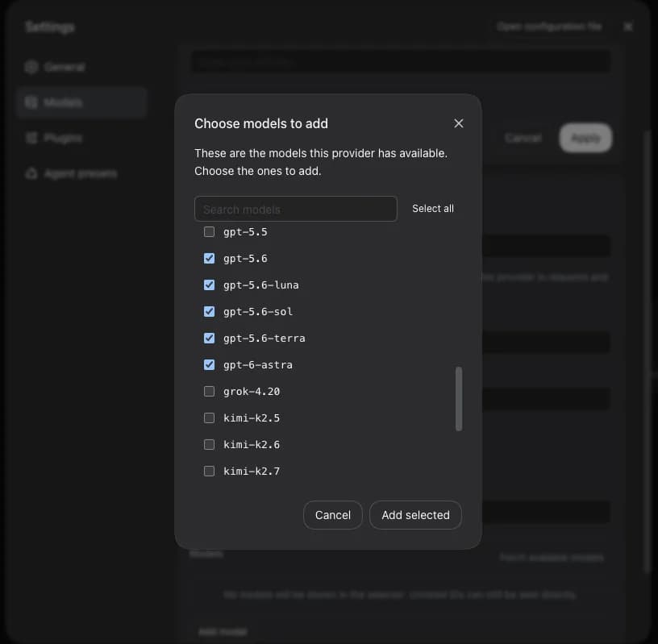
Task: Uncheck the gpt-6-astra checkbox
Action: click(209, 364)
